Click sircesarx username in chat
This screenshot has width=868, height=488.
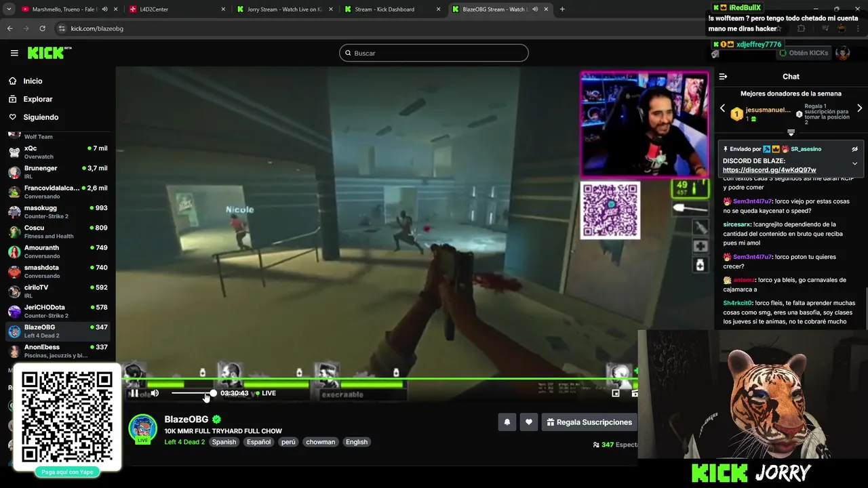[736, 224]
